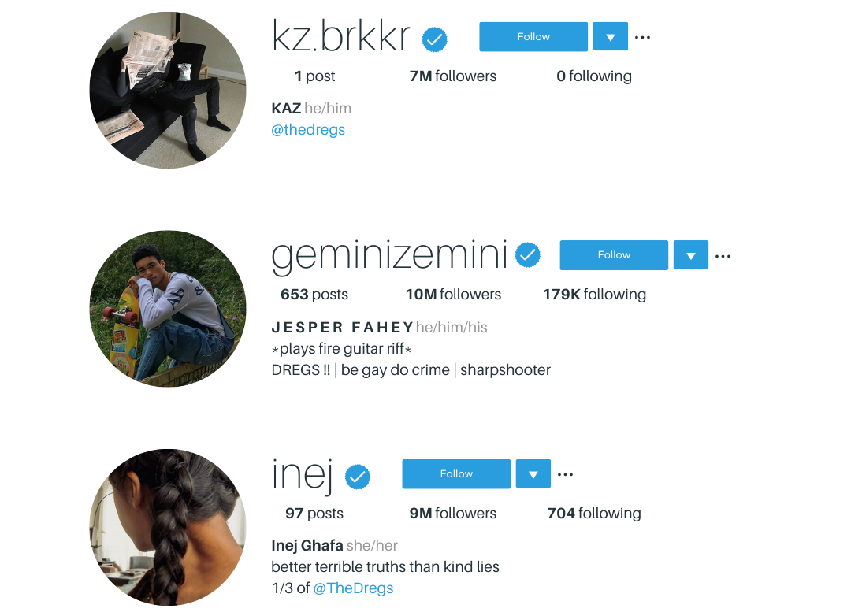The width and height of the screenshot is (851, 616).
Task: Expand dropdown arrow beside inej Follow button
Action: coord(533,473)
